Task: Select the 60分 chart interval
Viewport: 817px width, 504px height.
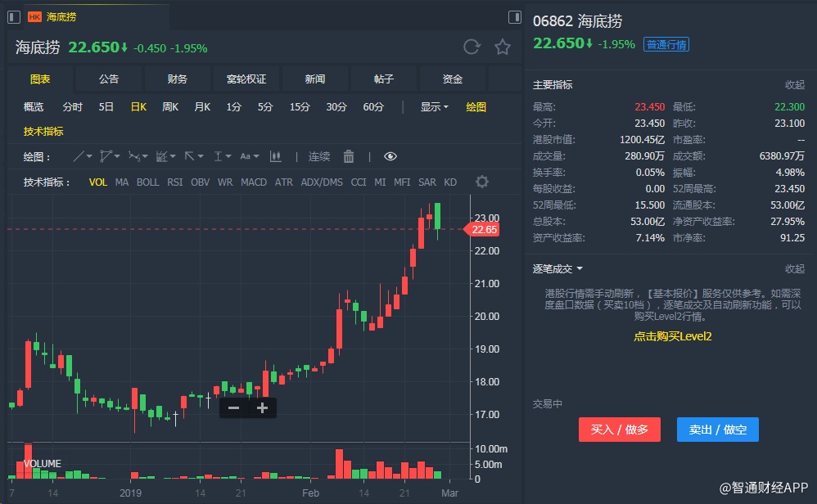Action: click(373, 106)
